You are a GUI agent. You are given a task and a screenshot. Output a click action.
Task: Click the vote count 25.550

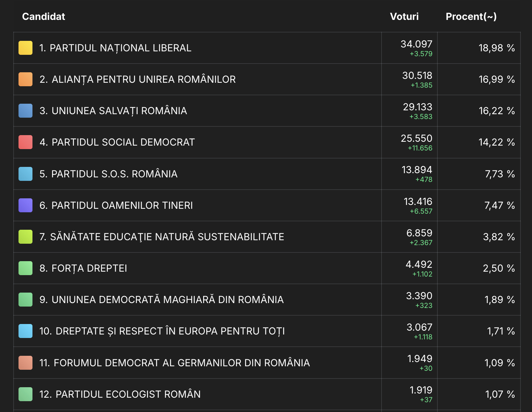[x=416, y=138]
